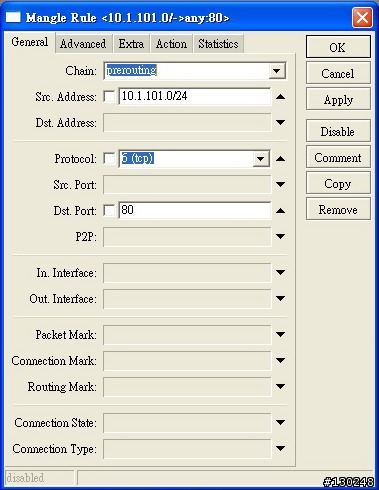This screenshot has width=379, height=490.
Task: Expand the Dst. Address field
Action: coord(281,122)
